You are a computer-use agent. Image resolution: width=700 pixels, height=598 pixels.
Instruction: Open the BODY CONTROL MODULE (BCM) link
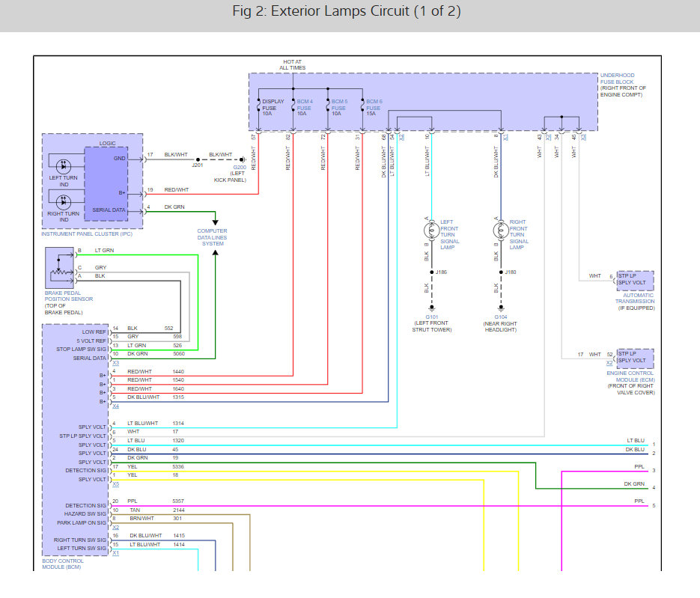point(62,564)
